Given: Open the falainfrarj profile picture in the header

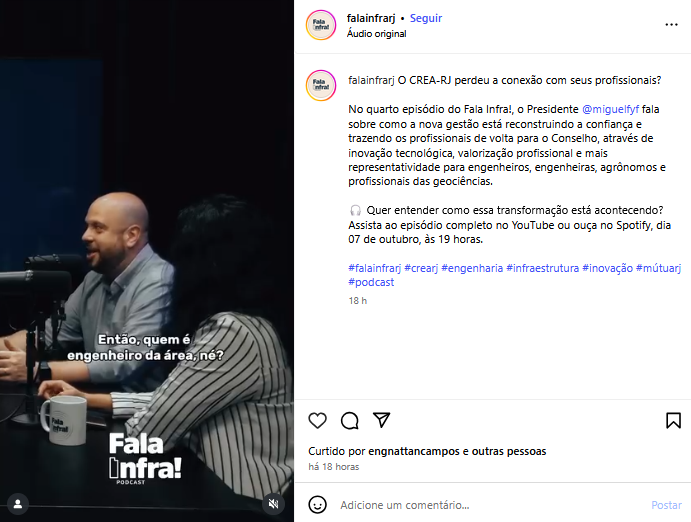Looking at the screenshot, I should tap(321, 25).
